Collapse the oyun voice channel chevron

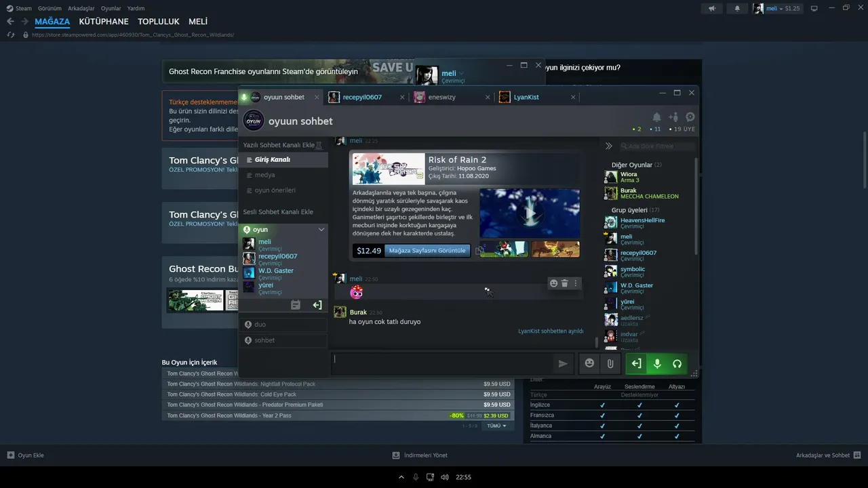click(x=321, y=230)
